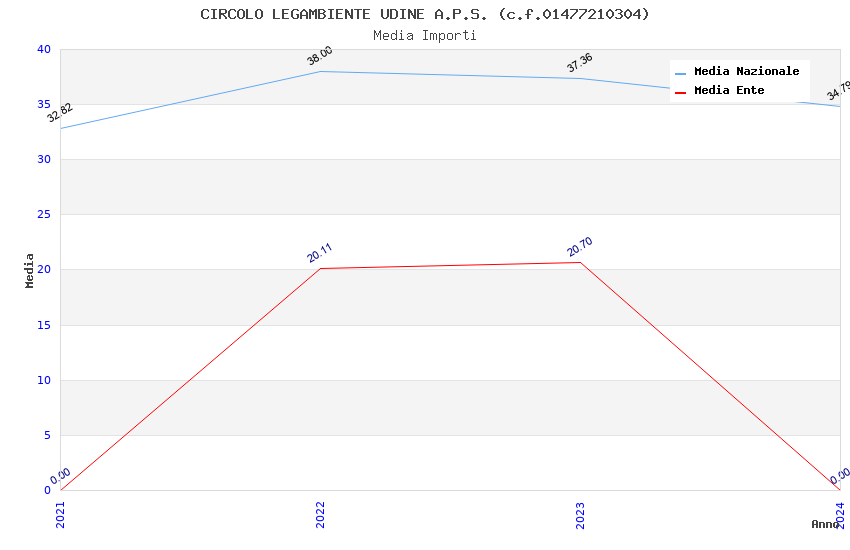Click the 32.82 data label
The width and height of the screenshot is (850, 550).
point(60,113)
